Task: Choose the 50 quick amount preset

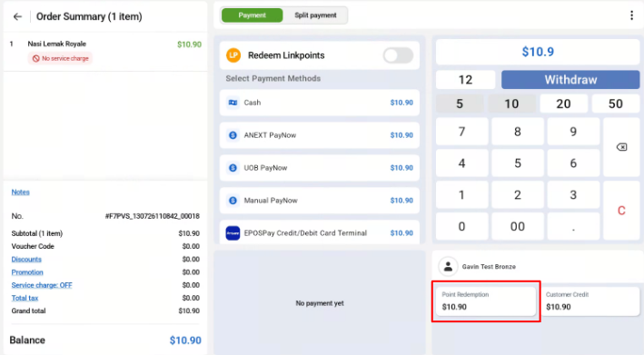Action: [x=616, y=104]
